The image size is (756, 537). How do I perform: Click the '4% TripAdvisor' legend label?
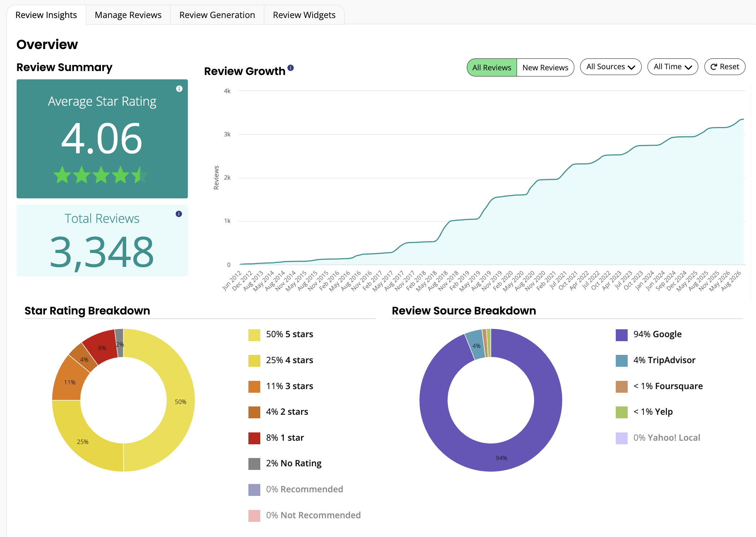664,360
